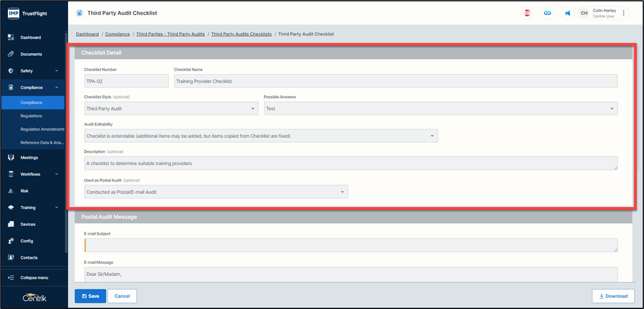Click the blue link icon in header
The width and height of the screenshot is (644, 309).
click(x=547, y=13)
